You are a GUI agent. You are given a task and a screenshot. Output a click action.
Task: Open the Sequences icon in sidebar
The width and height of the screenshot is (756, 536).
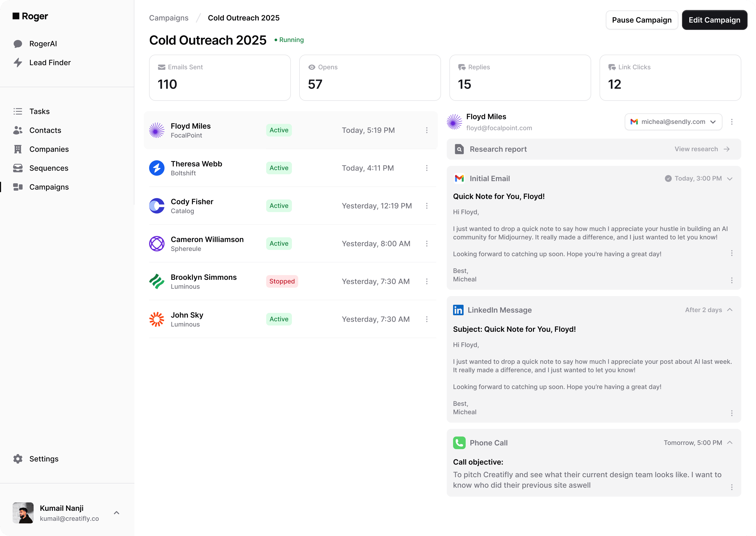pos(18,168)
